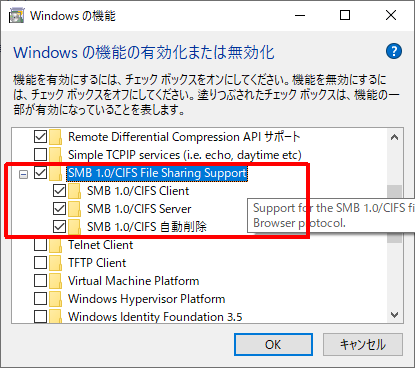
Task: Collapse the SMB 1.0/CIFS File Sharing Support tree
Action: tap(23, 174)
